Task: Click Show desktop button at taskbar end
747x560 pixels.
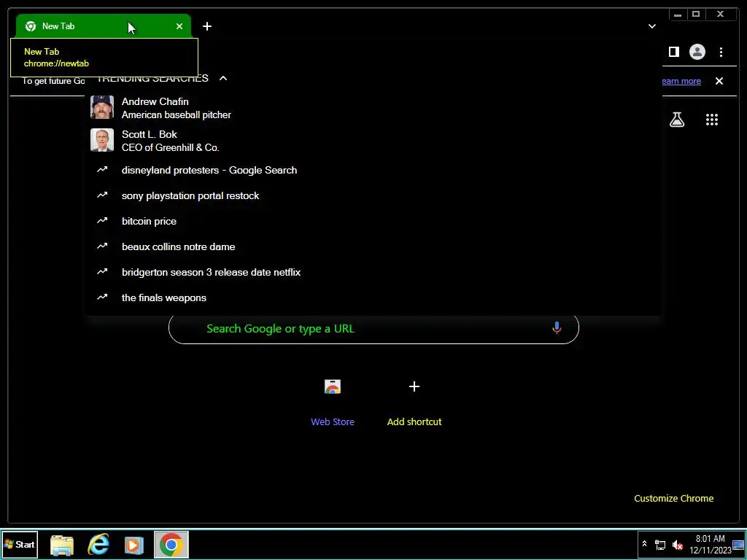Action: coord(738,545)
